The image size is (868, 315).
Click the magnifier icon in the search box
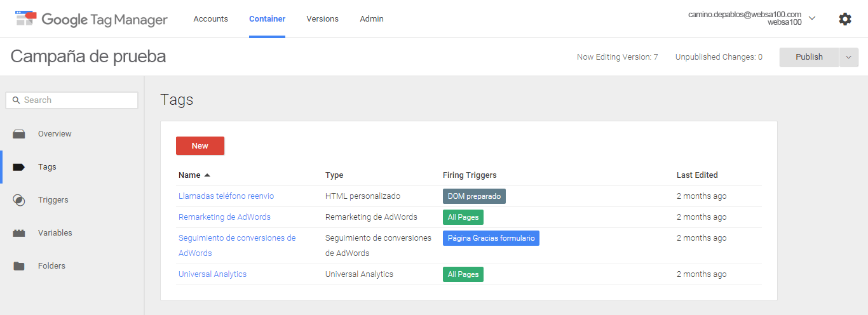point(17,100)
